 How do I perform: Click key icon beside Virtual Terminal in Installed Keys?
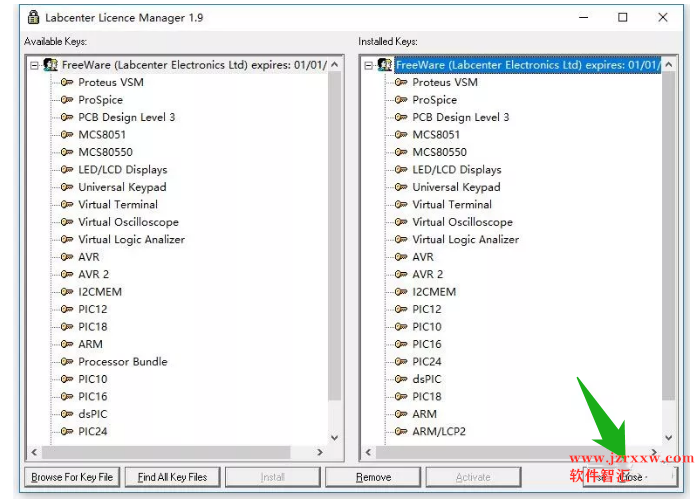click(x=401, y=204)
